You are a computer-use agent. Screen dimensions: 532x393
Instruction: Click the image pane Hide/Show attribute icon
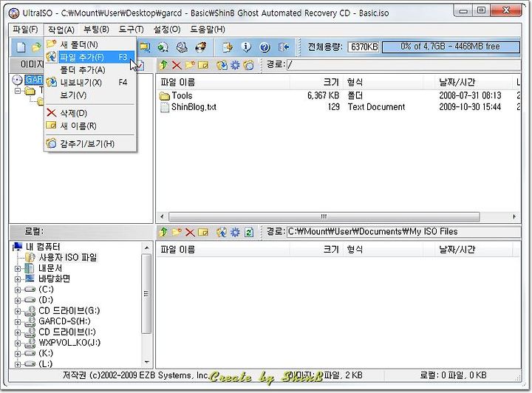[248, 65]
